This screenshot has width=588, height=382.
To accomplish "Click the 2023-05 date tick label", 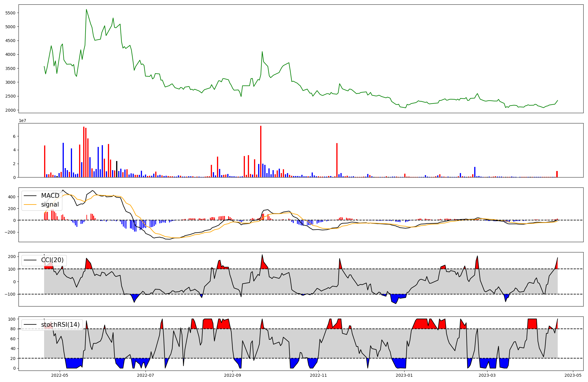I will (573, 375).
